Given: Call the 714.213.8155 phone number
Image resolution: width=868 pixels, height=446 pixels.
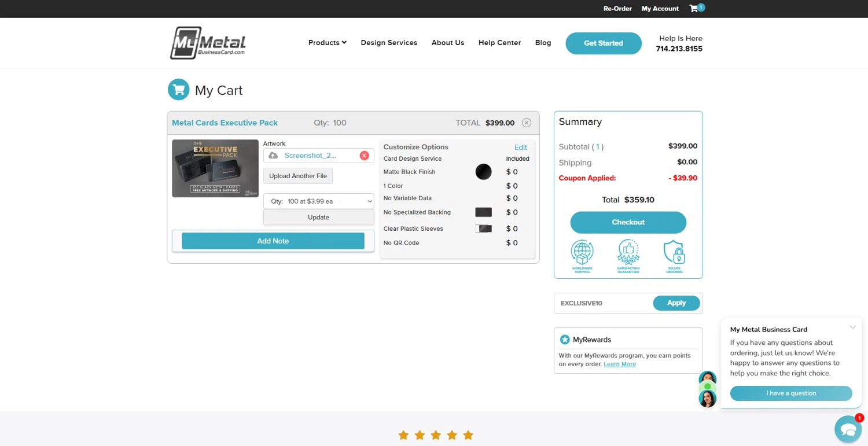Looking at the screenshot, I should coord(679,49).
